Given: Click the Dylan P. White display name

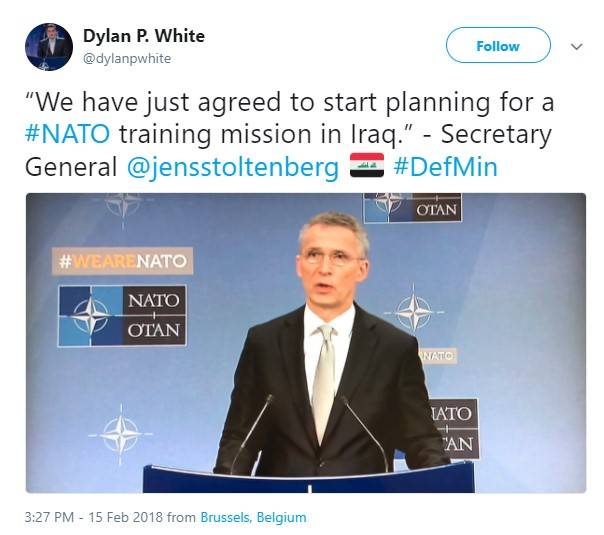Looking at the screenshot, I should 144,36.
